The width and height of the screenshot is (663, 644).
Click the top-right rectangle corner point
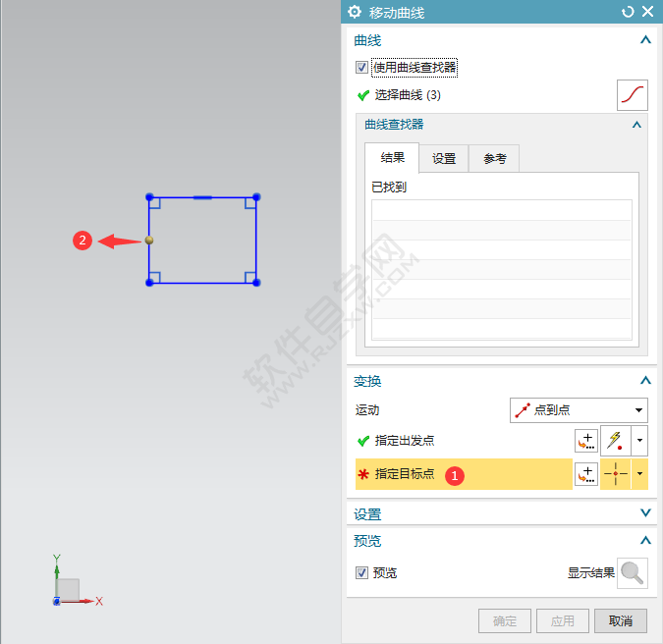click(256, 197)
